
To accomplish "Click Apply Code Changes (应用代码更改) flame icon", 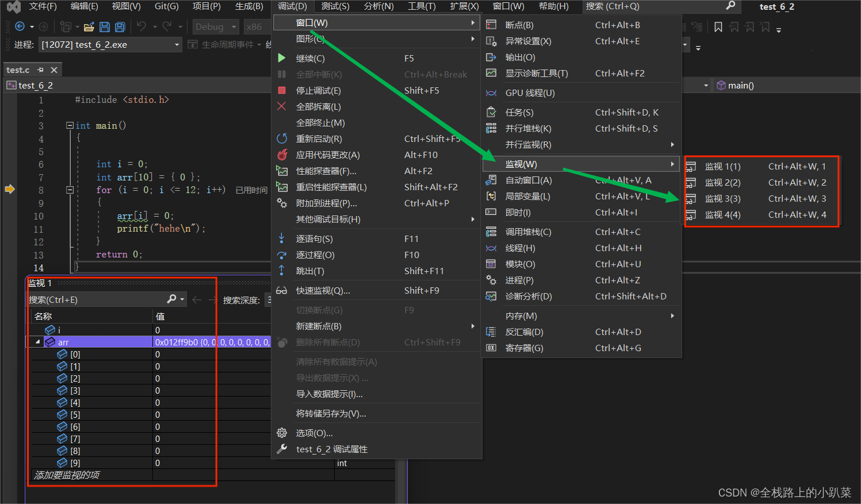I will 282,155.
